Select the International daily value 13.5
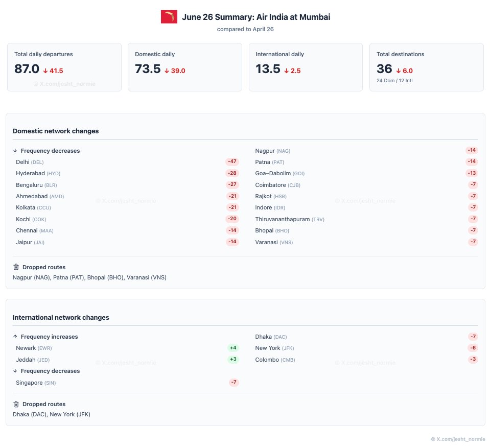This screenshot has width=490, height=448. [268, 69]
